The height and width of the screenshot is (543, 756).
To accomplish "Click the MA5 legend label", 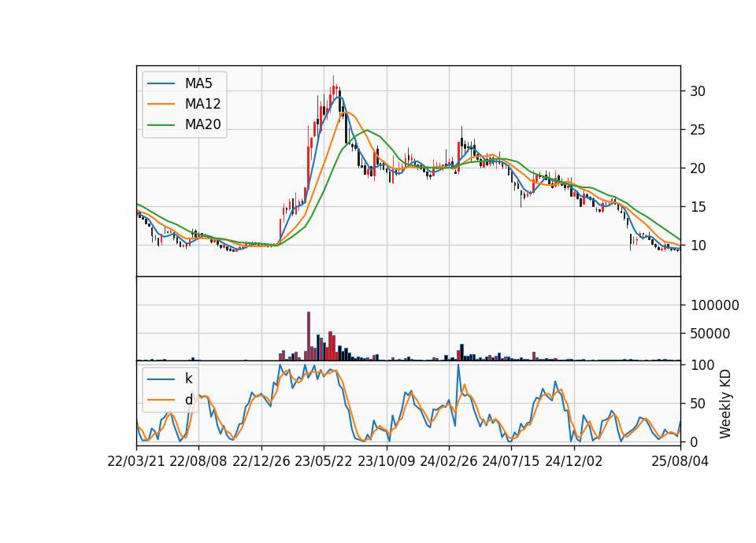I will [x=198, y=83].
